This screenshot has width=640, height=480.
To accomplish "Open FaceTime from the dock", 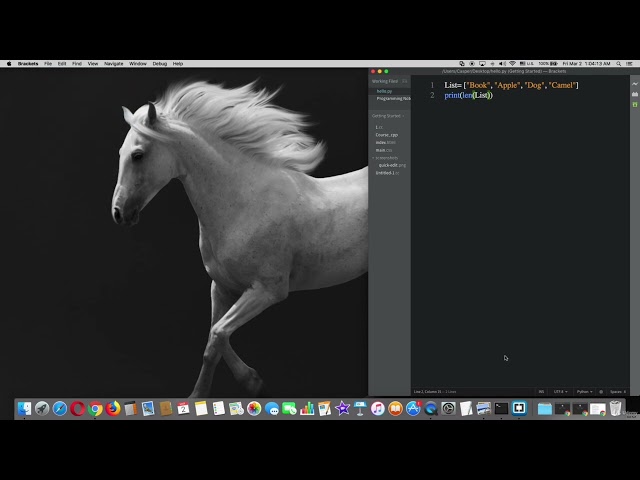I will pyautogui.click(x=289, y=408).
